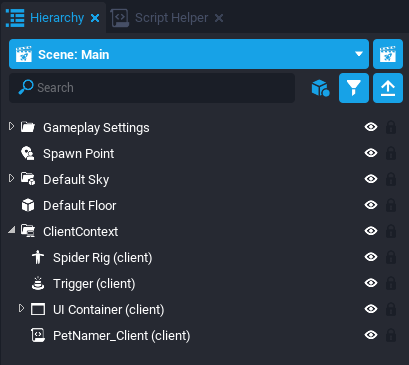The width and height of the screenshot is (409, 365).
Task: Select the Default Sky tree item
Action: (76, 179)
